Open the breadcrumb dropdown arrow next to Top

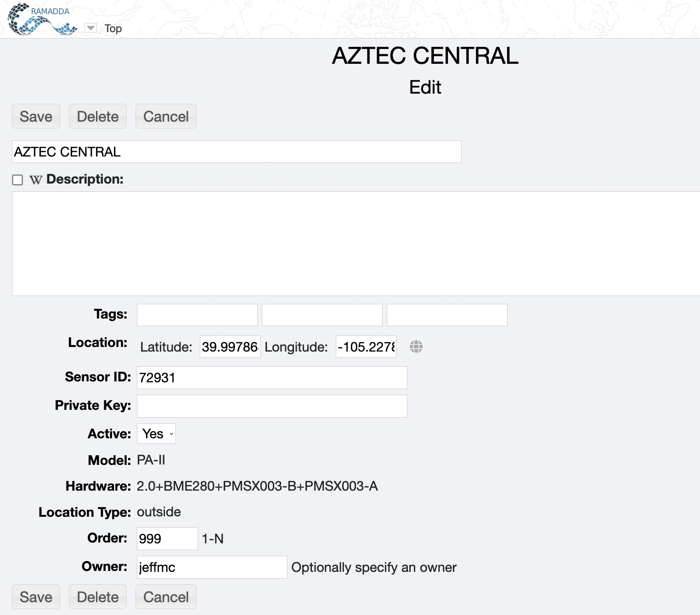(x=91, y=28)
